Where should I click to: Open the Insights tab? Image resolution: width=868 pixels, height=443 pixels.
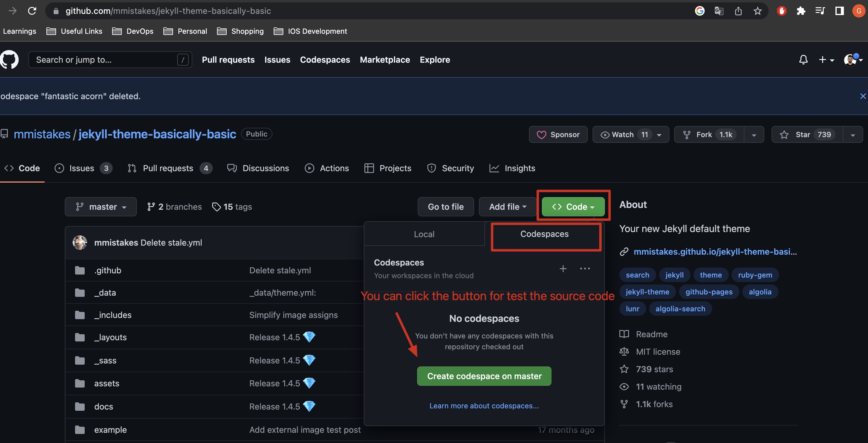click(x=512, y=168)
